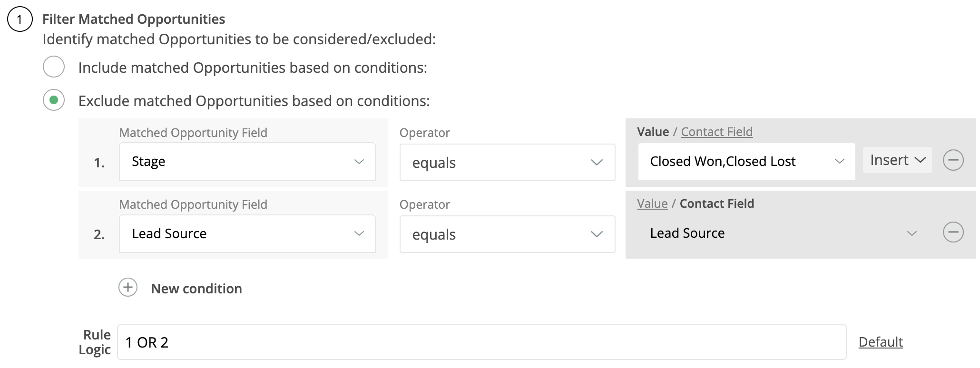
Task: Reset rule logic with Default link
Action: [880, 342]
